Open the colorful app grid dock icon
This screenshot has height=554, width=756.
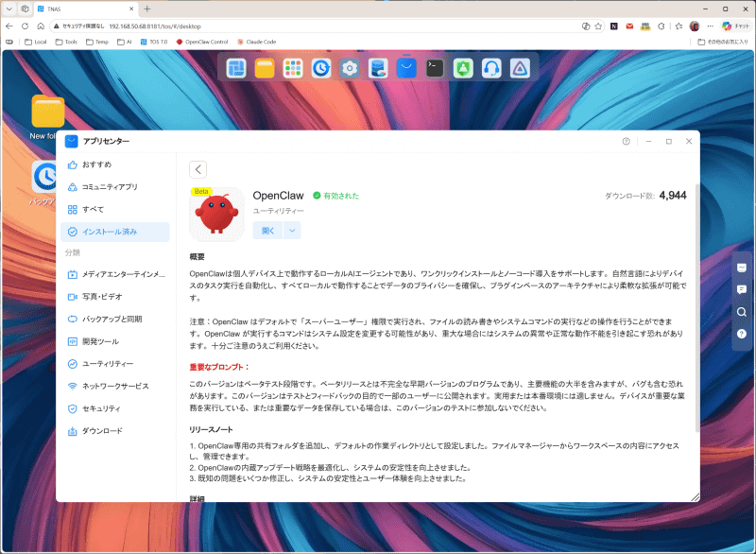(x=293, y=68)
